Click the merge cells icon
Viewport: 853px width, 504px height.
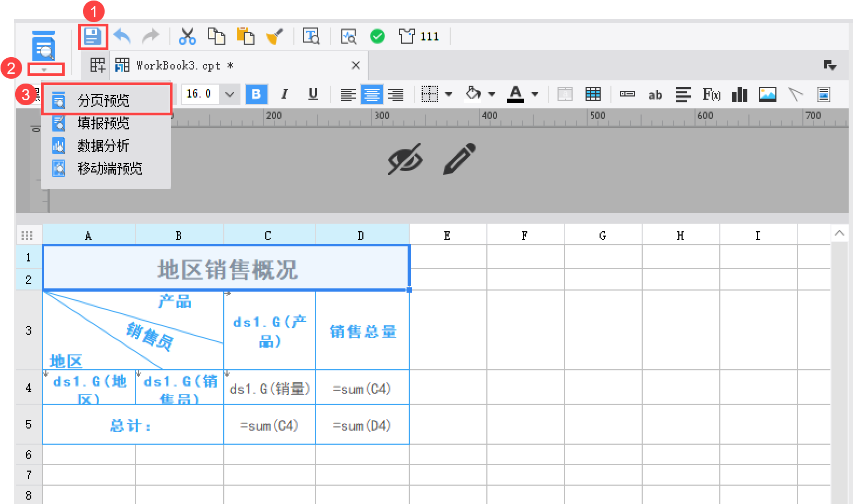[565, 94]
